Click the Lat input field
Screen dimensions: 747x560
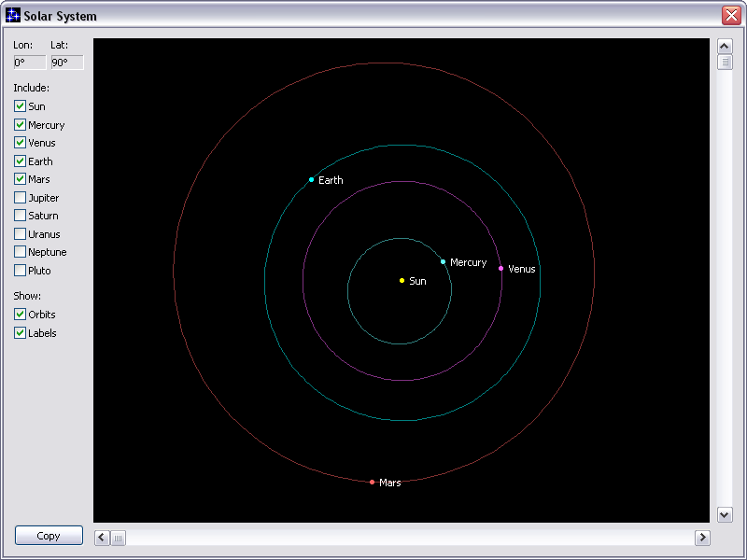[x=67, y=63]
